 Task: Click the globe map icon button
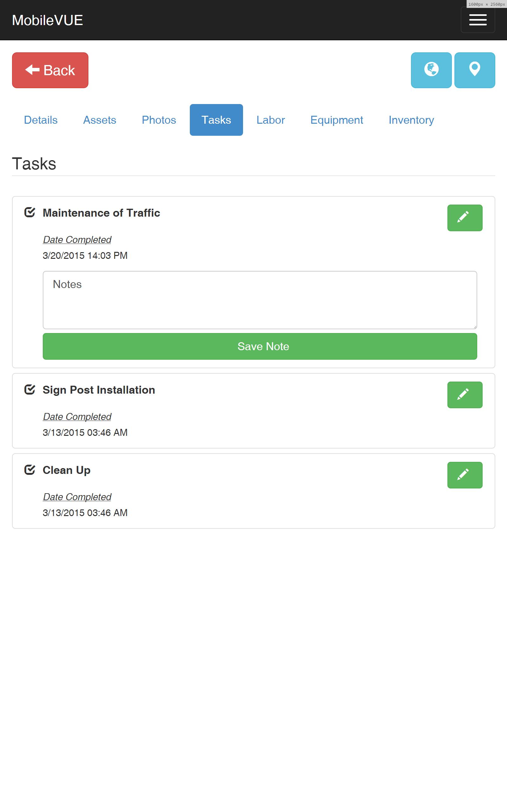click(x=431, y=70)
